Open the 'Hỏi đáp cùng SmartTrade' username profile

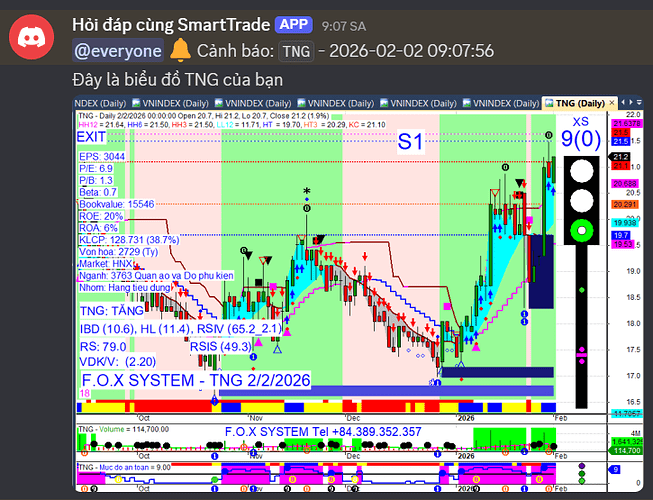click(171, 25)
